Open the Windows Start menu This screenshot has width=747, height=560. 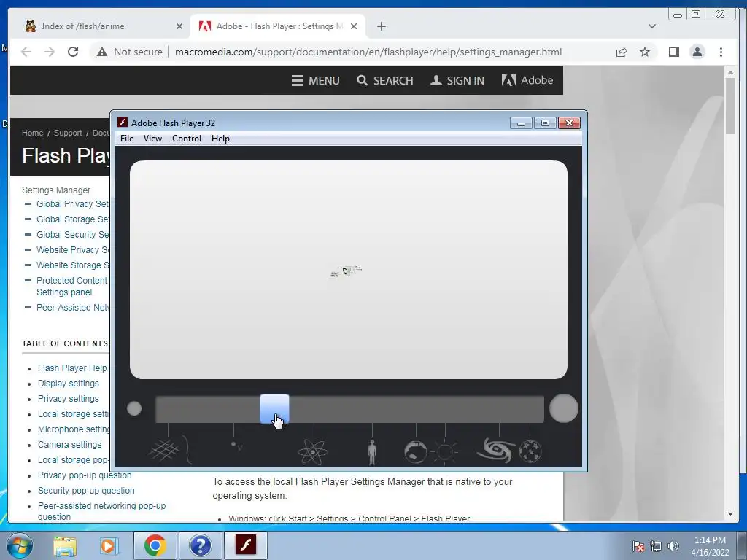tap(19, 545)
